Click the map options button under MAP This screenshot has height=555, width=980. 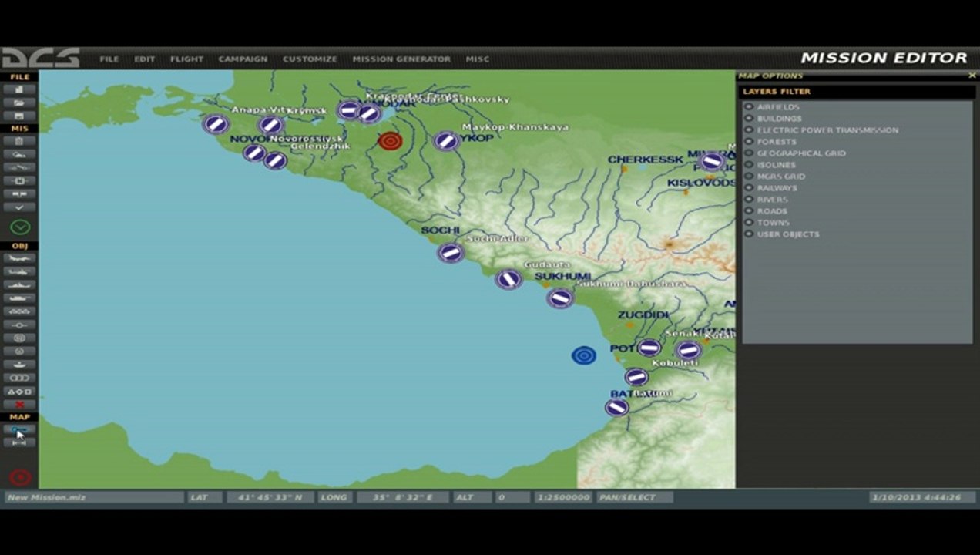point(19,429)
